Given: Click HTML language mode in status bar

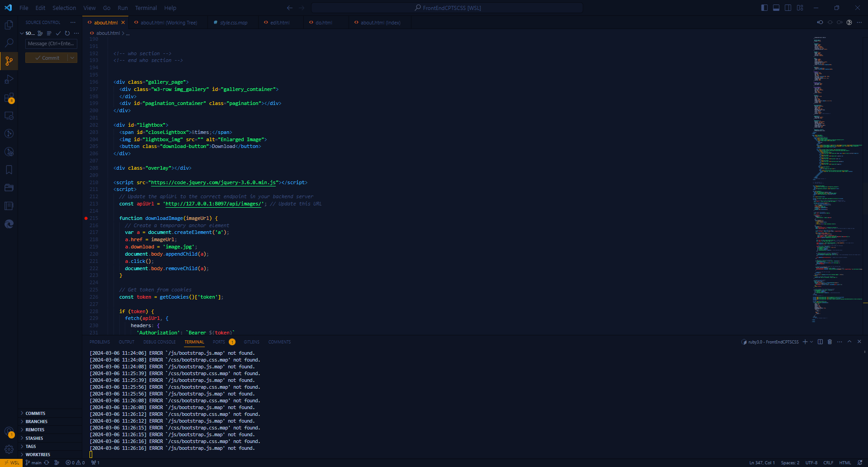Looking at the screenshot, I should pyautogui.click(x=845, y=462).
